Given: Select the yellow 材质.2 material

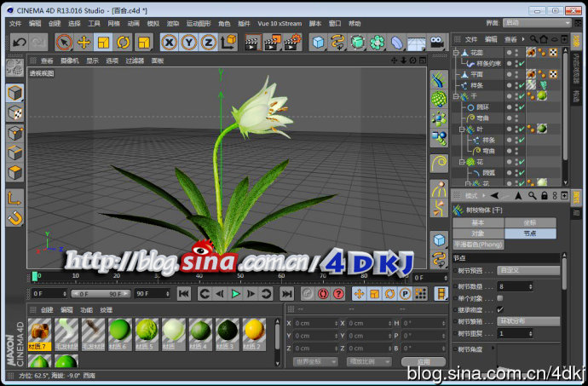Looking at the screenshot, I should pyautogui.click(x=254, y=335).
